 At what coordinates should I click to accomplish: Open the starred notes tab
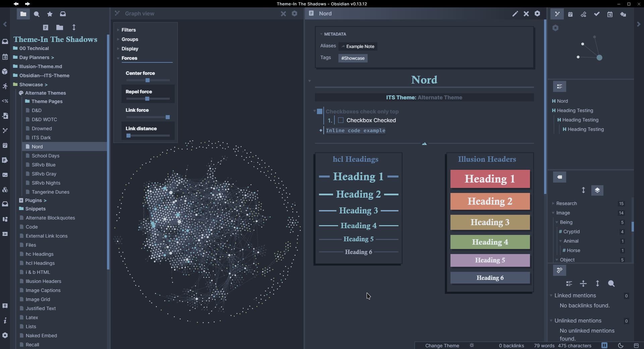point(50,14)
